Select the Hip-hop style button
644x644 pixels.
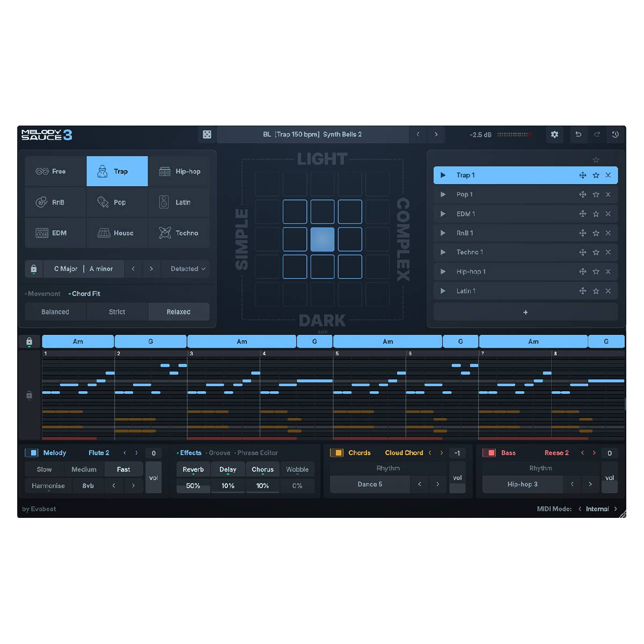click(x=179, y=172)
